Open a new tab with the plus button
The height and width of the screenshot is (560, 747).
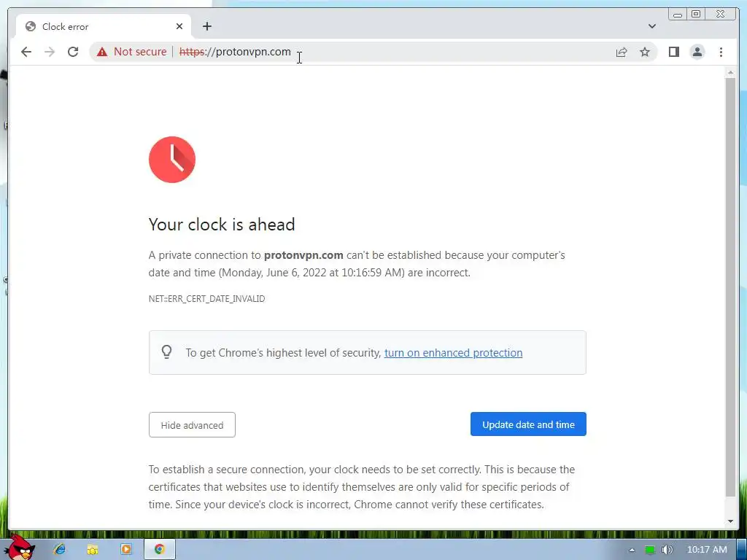(206, 26)
